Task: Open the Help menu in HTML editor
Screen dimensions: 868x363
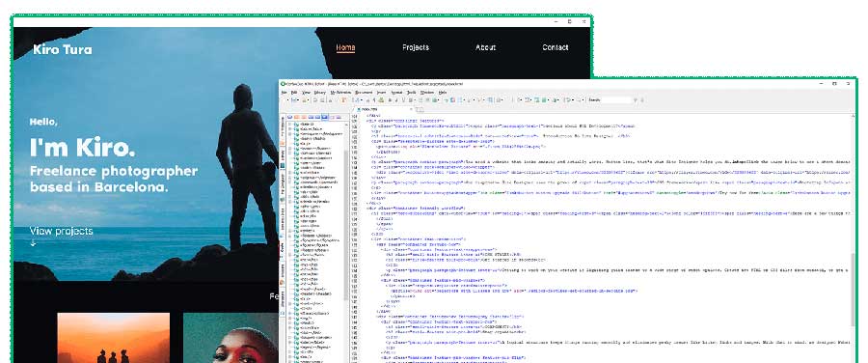Action: pos(443,92)
